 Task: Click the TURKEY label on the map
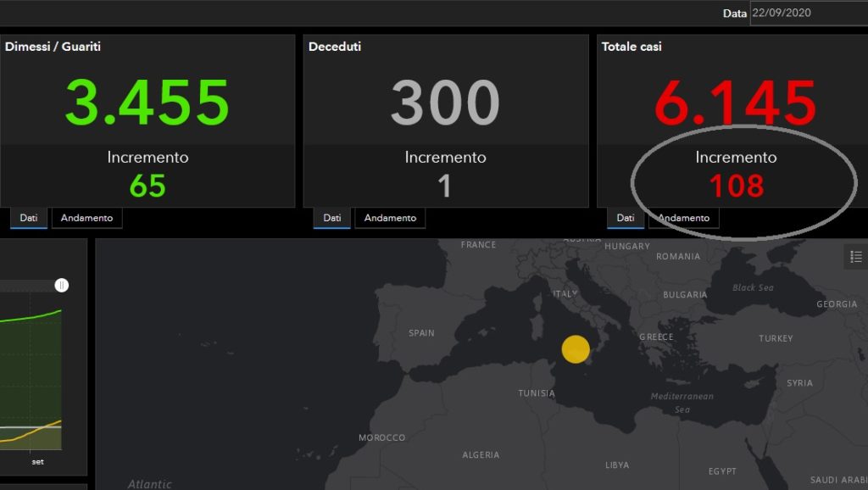[776, 339]
